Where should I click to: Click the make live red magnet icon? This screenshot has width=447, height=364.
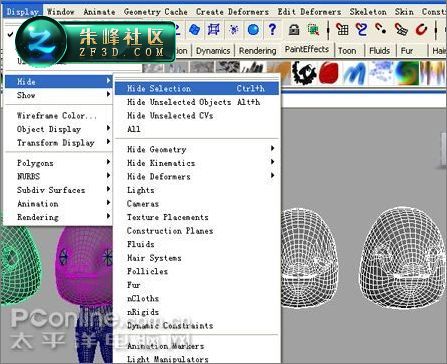click(x=421, y=29)
